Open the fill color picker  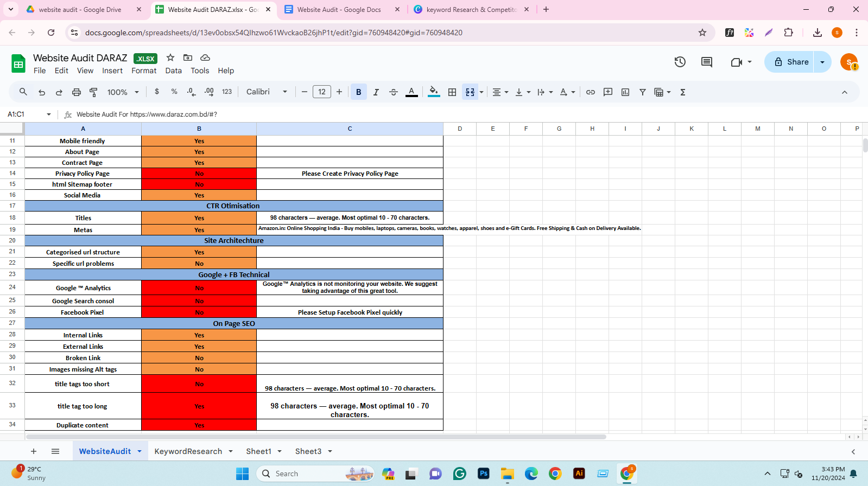(x=433, y=92)
